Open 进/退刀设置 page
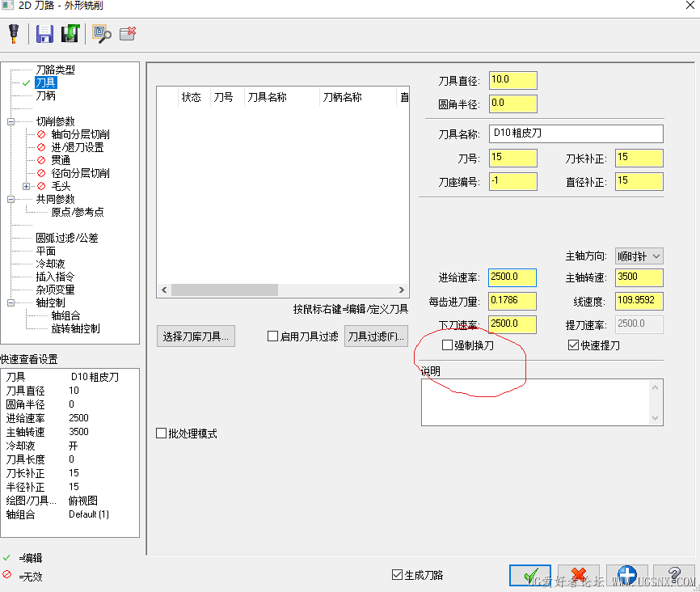Screen dimensions: 700x592 pos(78,147)
